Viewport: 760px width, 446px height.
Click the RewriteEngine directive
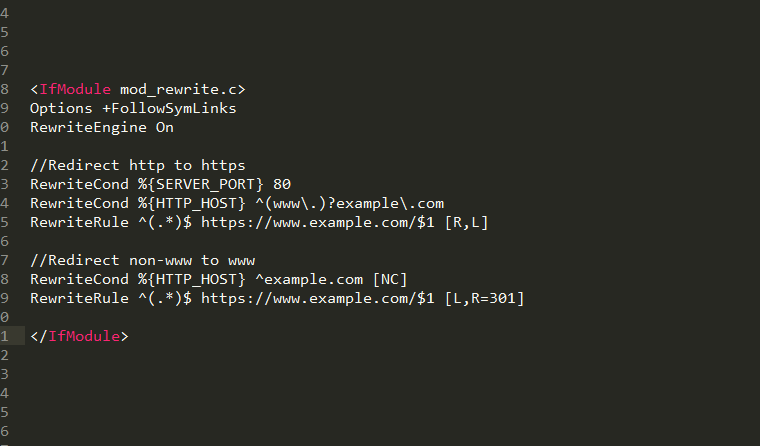tap(88, 127)
